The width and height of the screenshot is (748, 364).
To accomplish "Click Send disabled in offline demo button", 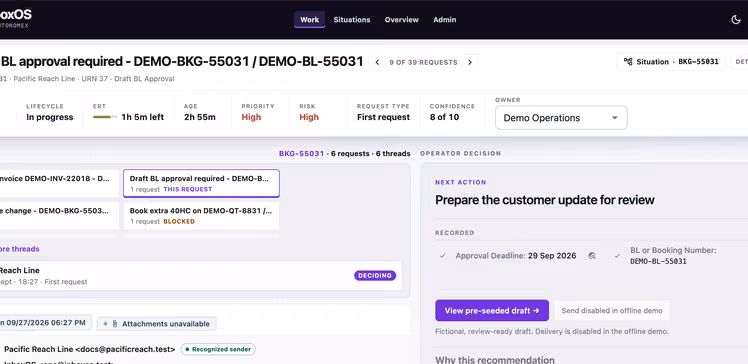I will [x=612, y=311].
